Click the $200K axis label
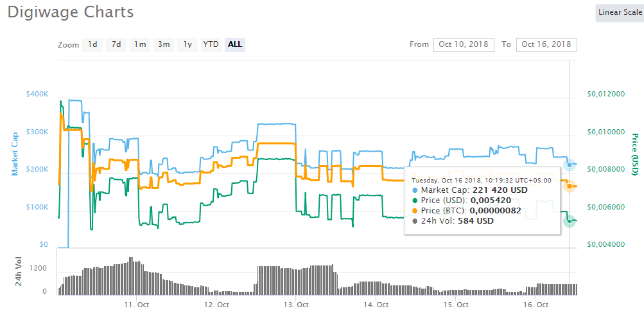Image resolution: width=644 pixels, height=313 pixels. click(37, 170)
